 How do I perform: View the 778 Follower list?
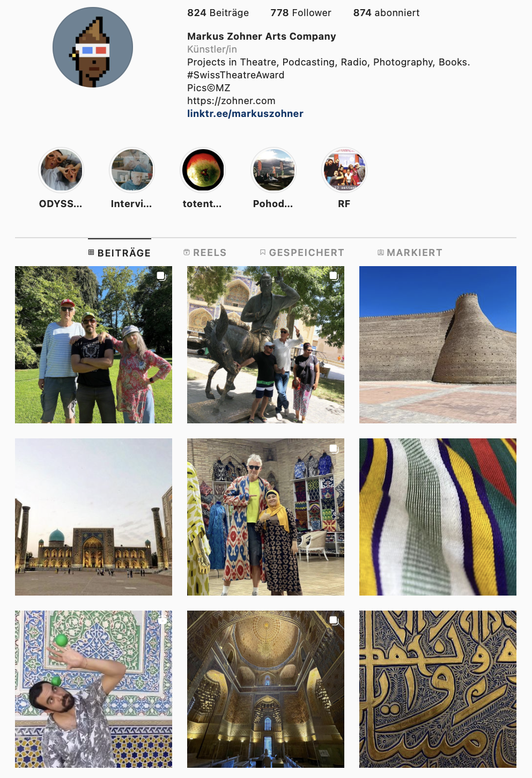(301, 13)
